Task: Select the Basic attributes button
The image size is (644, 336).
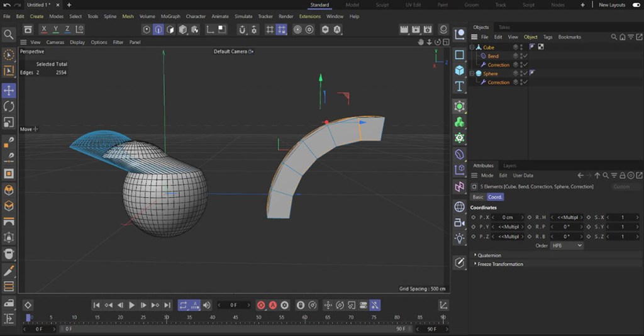Action: point(478,197)
